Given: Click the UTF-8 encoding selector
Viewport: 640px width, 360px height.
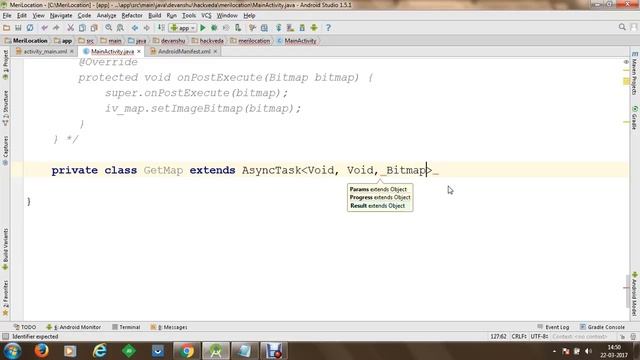Looking at the screenshot, I should point(539,336).
